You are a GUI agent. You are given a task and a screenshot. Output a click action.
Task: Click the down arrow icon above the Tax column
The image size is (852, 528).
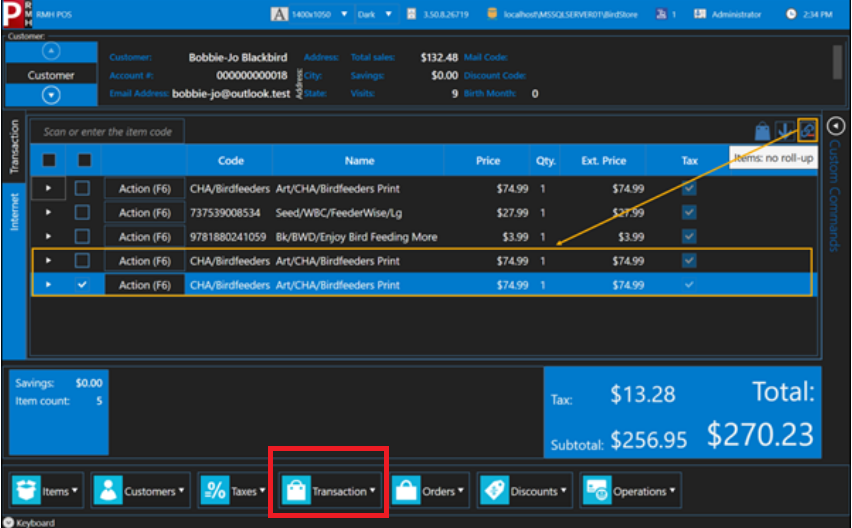(785, 131)
